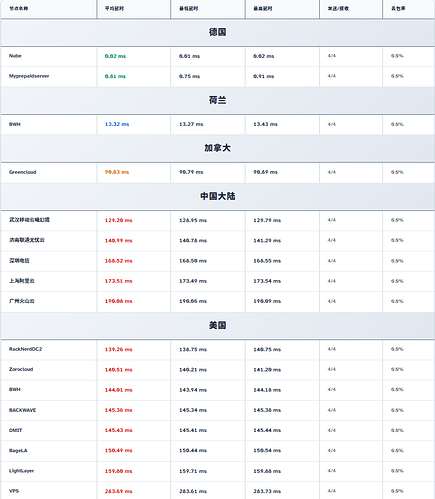The image size is (435, 499).
Task: Click the DMIT node name
Action: tap(16, 430)
